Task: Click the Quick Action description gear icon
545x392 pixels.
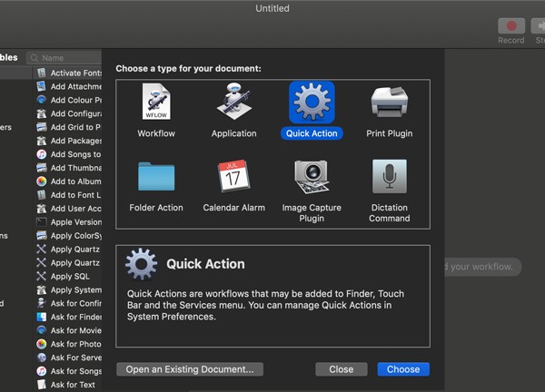Action: pos(141,264)
